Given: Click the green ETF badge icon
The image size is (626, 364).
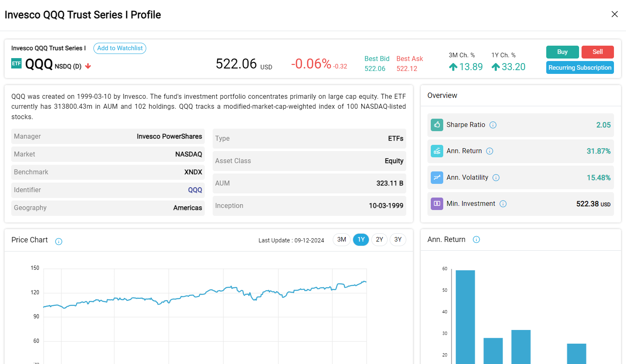Looking at the screenshot, I should 16,64.
